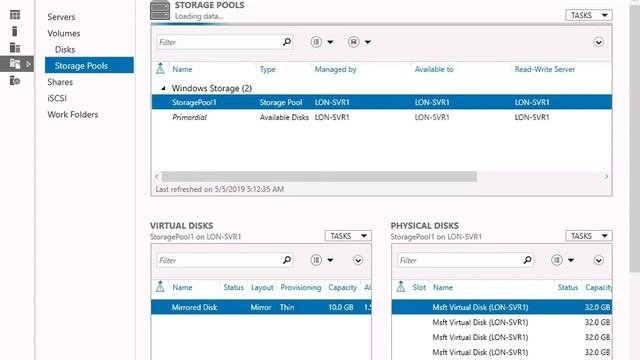Open Work Folders page in navigation

pyautogui.click(x=73, y=115)
